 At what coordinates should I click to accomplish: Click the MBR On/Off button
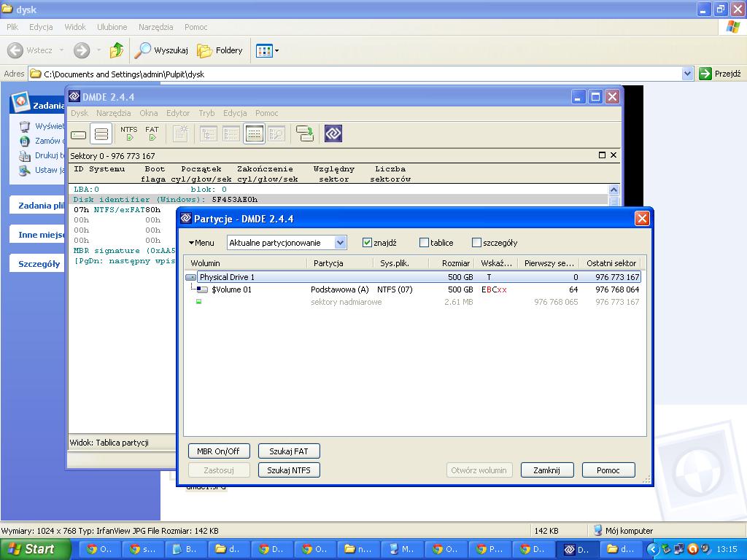pos(219,451)
